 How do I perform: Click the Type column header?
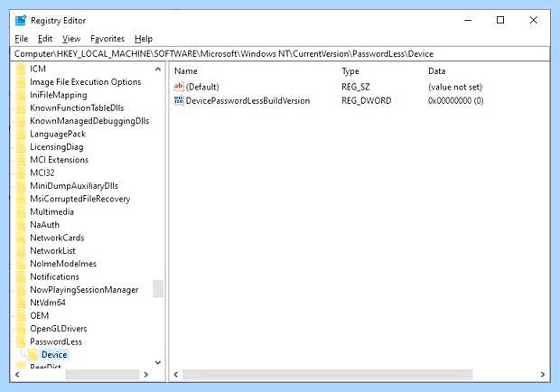pos(350,71)
